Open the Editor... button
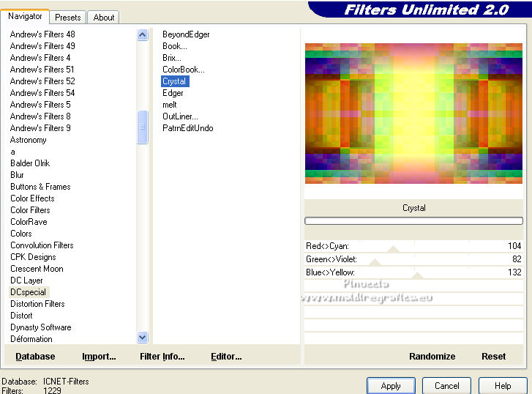This screenshot has width=532, height=394. coord(226,357)
